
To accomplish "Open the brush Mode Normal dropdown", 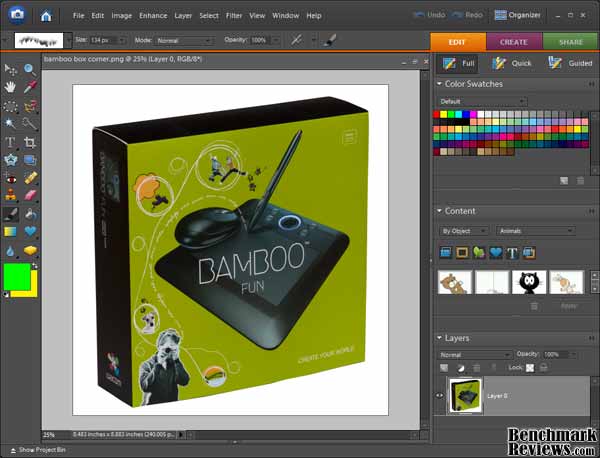I will coord(184,41).
